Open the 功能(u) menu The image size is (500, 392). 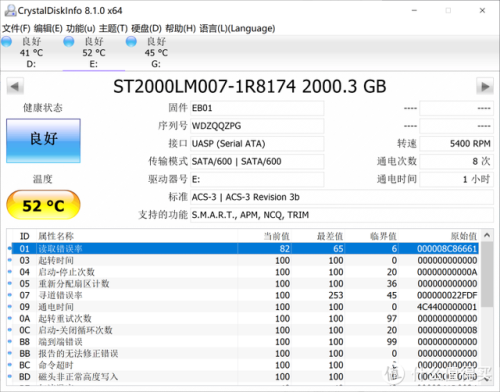(x=81, y=28)
